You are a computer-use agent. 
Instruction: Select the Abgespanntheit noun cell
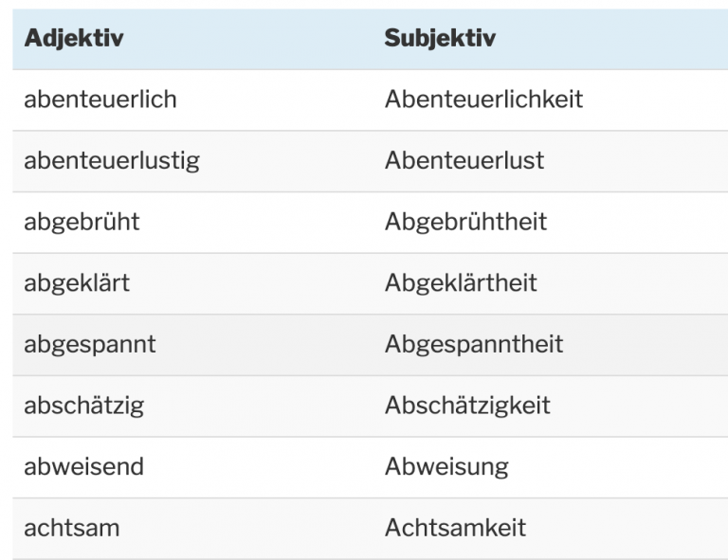(x=474, y=344)
